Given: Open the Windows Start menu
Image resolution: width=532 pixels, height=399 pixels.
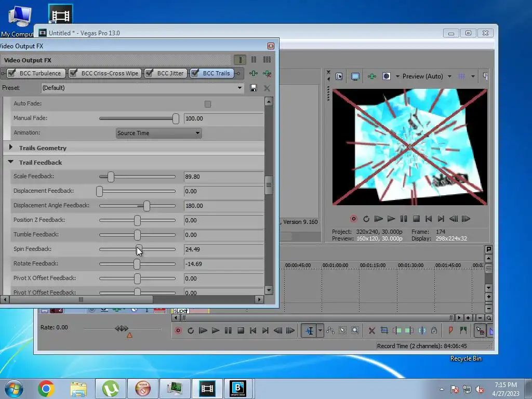Looking at the screenshot, I should coord(14,389).
